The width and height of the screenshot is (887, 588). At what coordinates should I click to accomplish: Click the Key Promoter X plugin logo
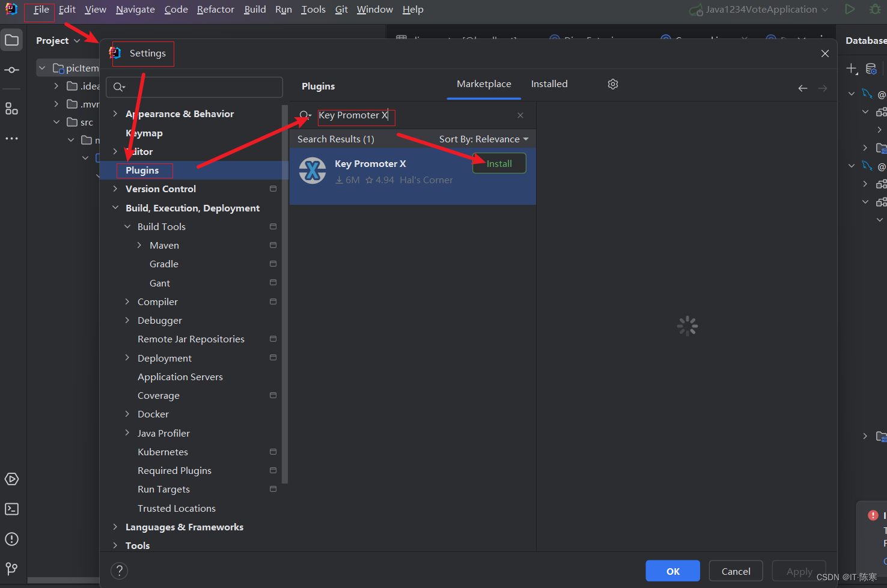pos(312,171)
